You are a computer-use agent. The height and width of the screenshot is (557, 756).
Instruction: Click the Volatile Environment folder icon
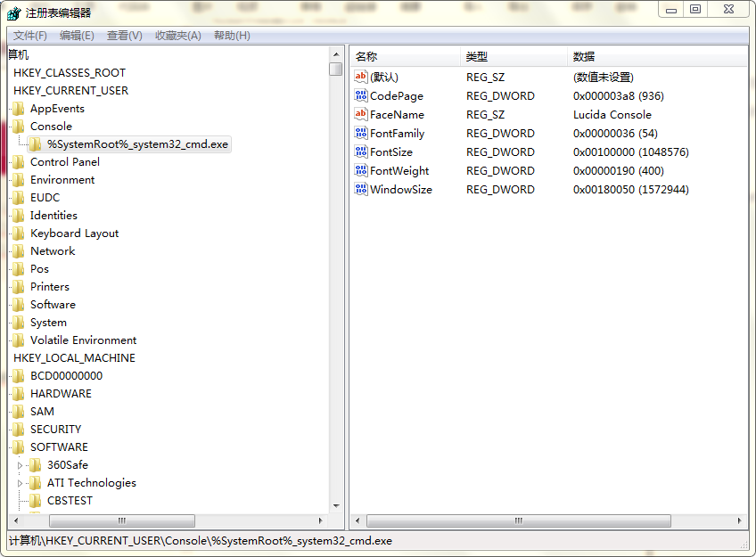(19, 340)
